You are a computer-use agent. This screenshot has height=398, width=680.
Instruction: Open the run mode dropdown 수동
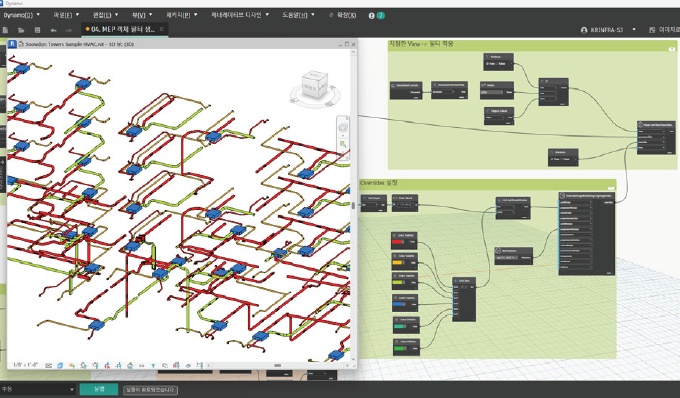point(38,389)
